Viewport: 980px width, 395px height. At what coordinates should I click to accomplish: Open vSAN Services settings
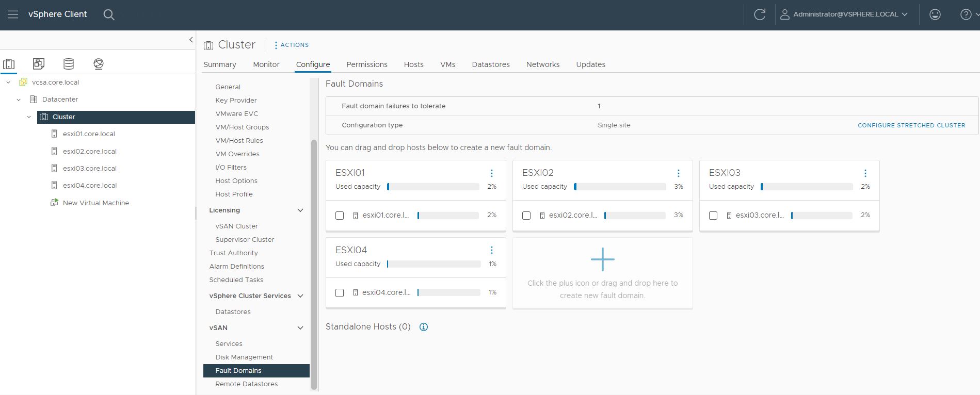point(229,344)
